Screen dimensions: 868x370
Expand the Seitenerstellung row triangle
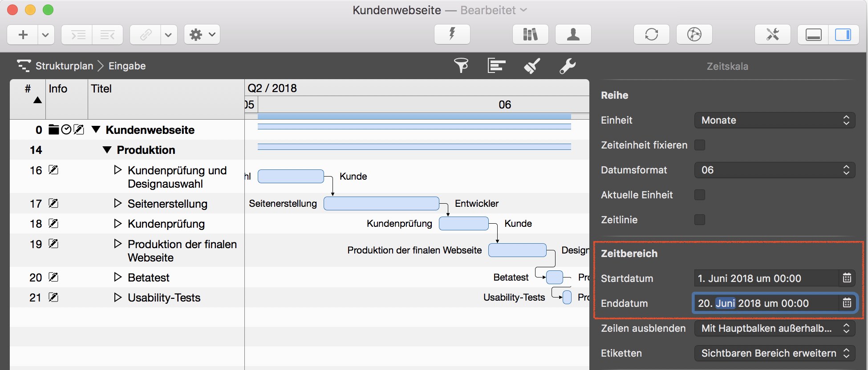[x=118, y=203]
